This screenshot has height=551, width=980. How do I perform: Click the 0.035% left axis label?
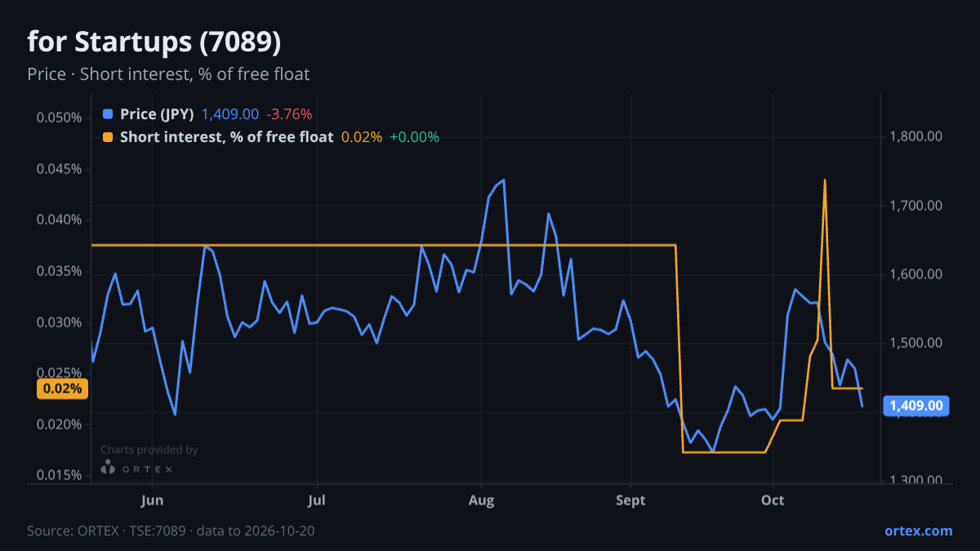60,271
